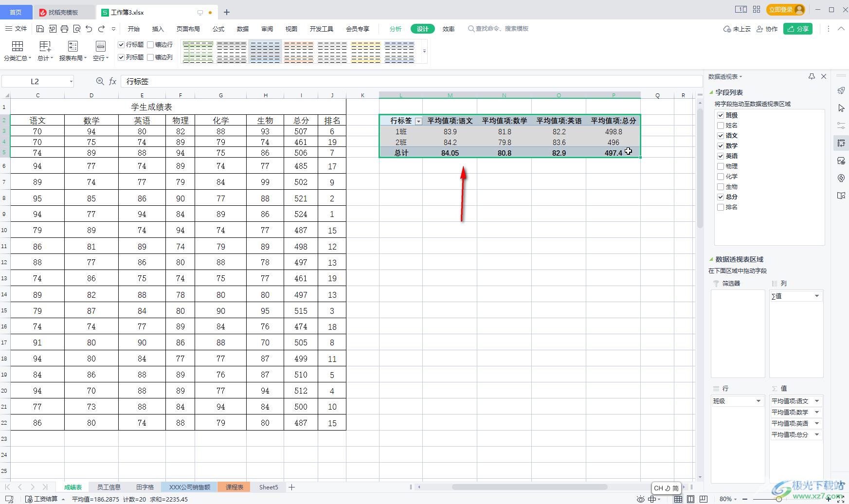This screenshot has width=849, height=504.
Task: Switch to the 插入 ribbon tab
Action: [158, 29]
